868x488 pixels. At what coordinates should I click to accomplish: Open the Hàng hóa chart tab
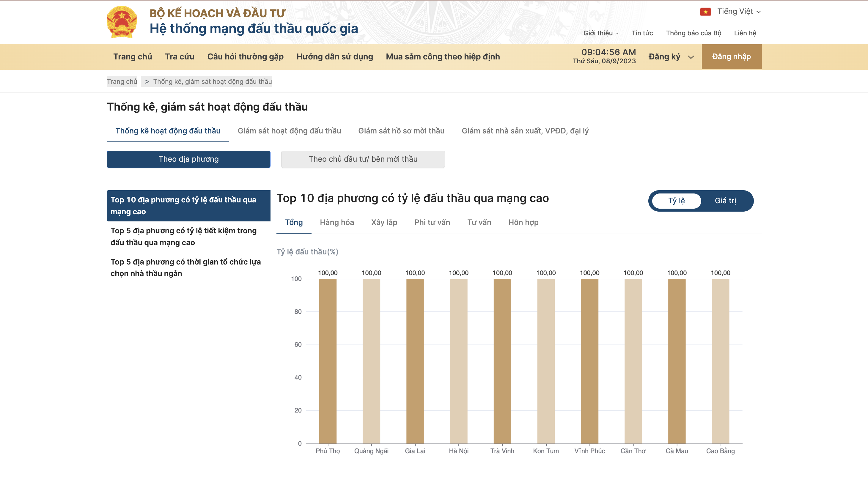click(x=336, y=222)
